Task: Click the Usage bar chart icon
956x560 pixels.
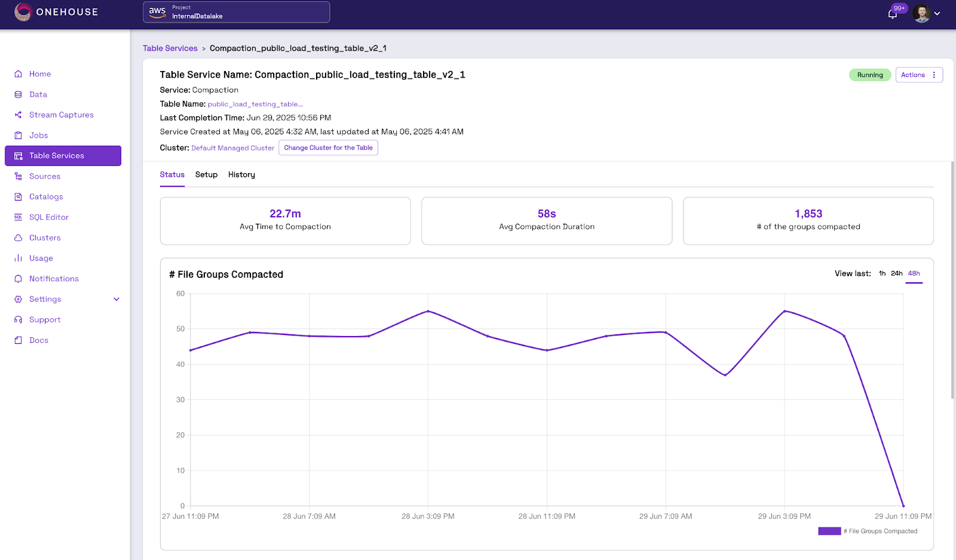Action: (x=18, y=258)
